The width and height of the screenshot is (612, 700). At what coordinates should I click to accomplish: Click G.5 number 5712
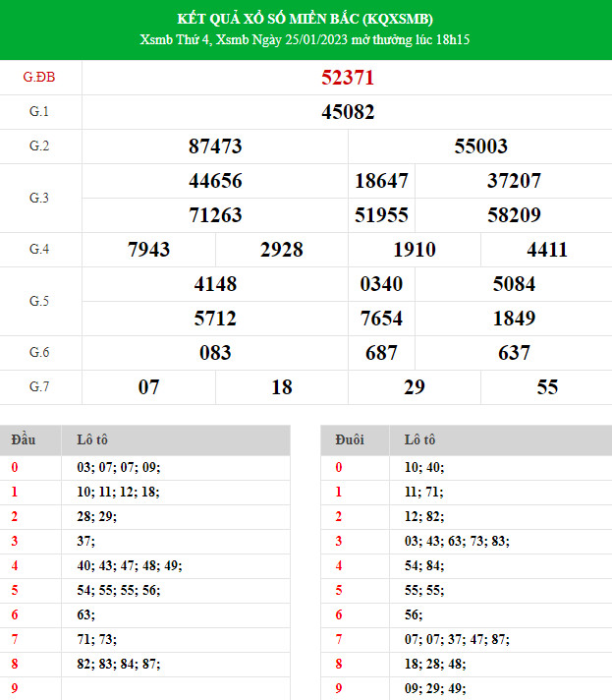pos(215,319)
